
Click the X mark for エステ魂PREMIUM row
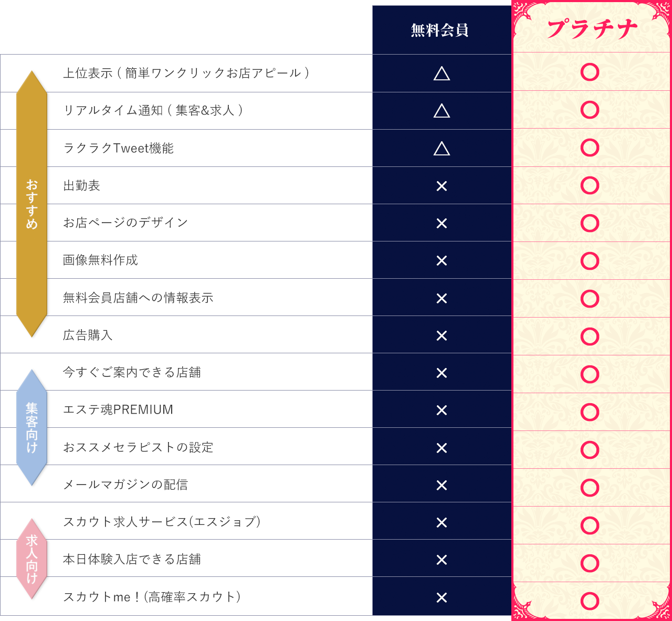[442, 411]
